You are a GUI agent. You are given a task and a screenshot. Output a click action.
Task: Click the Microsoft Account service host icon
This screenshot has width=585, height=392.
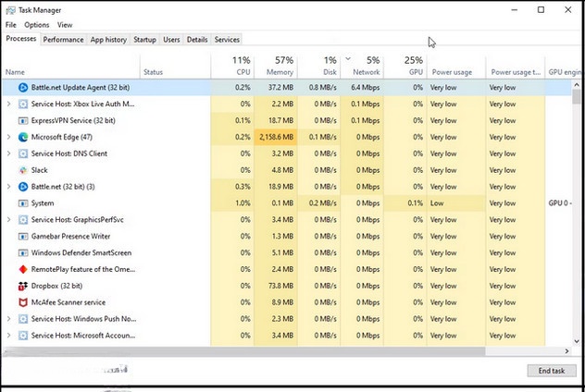point(23,336)
